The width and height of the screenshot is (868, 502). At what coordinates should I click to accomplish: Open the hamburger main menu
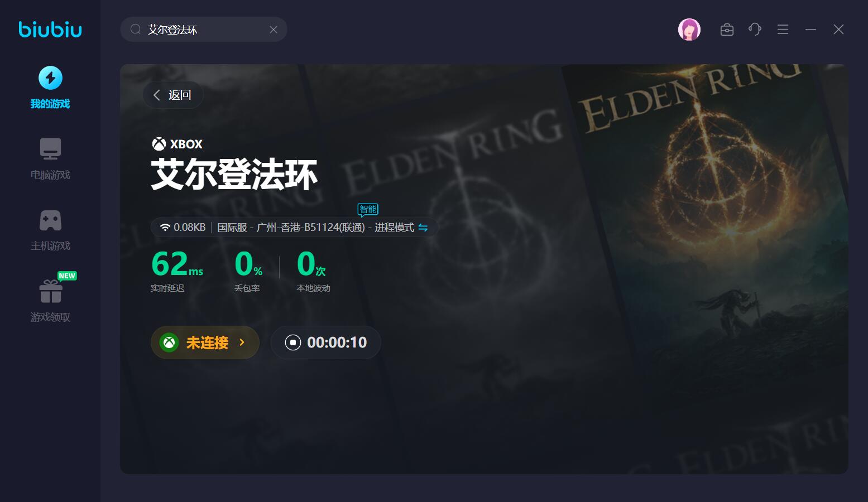coord(783,30)
